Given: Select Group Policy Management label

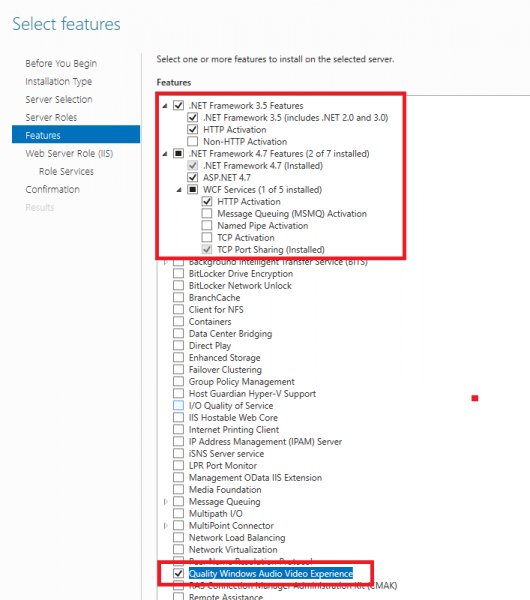Looking at the screenshot, I should coord(241,382).
